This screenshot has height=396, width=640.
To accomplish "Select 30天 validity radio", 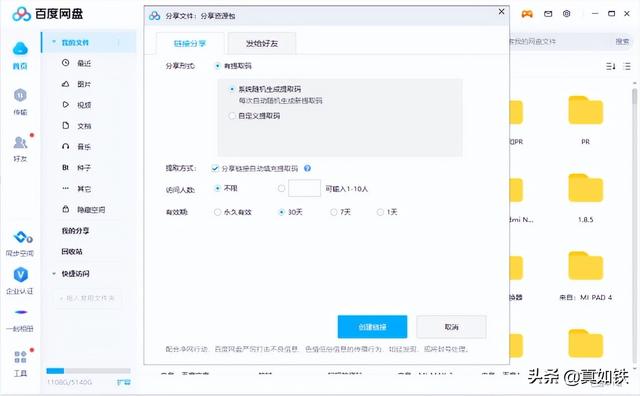I will (x=281, y=212).
